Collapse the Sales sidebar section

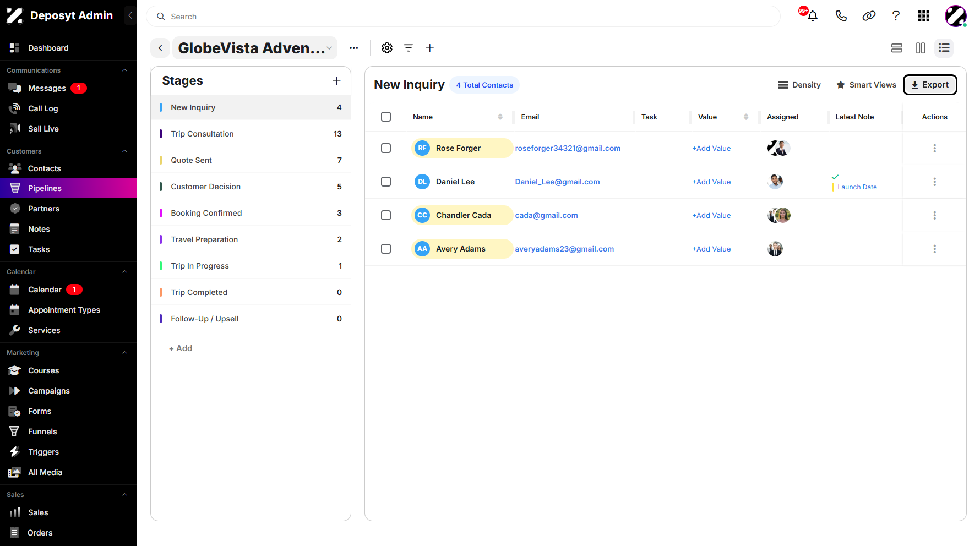pyautogui.click(x=124, y=495)
